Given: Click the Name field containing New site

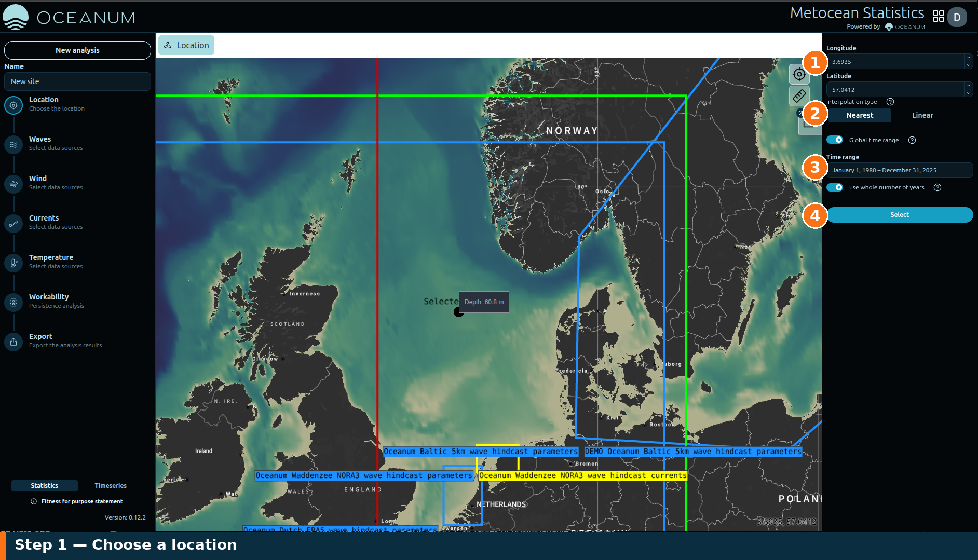Looking at the screenshot, I should pyautogui.click(x=77, y=81).
